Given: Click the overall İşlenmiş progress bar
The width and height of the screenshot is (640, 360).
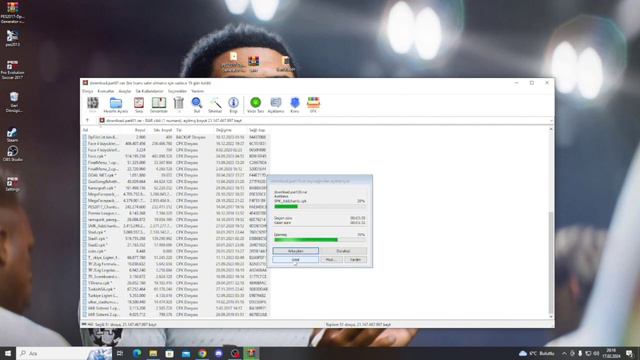Looking at the screenshot, I should coord(320,240).
